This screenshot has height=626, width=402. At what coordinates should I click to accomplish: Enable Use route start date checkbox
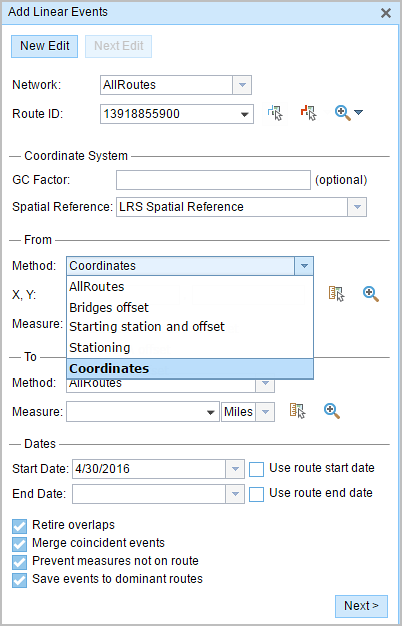pos(256,470)
